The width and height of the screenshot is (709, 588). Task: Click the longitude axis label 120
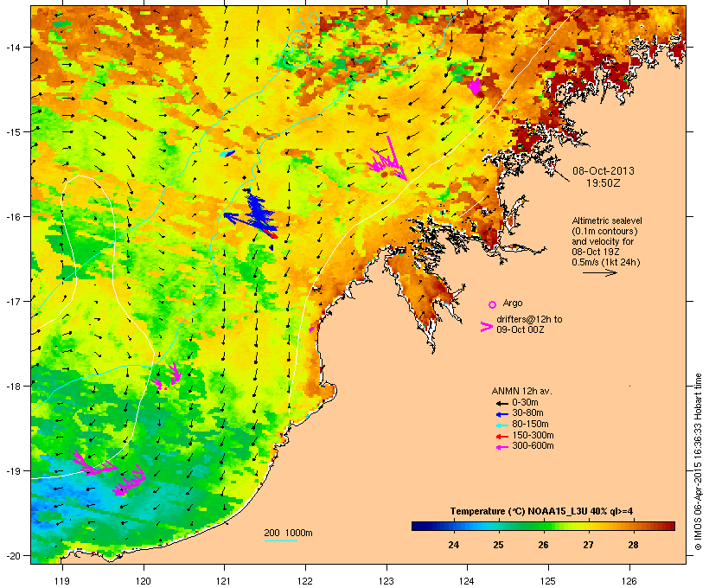pos(144,581)
